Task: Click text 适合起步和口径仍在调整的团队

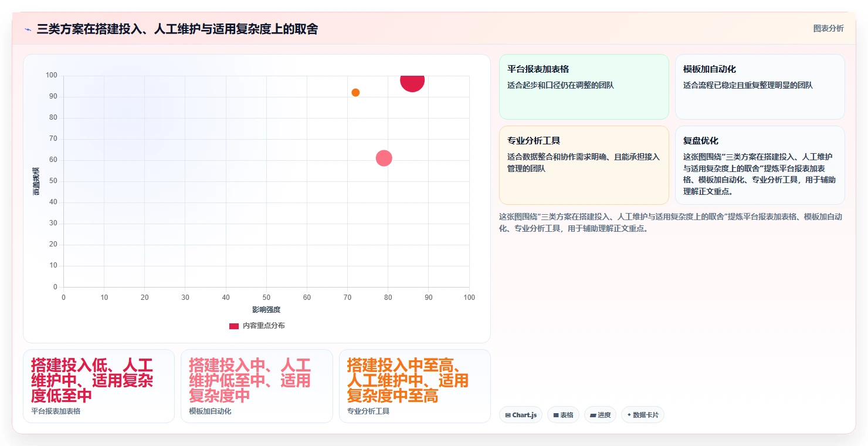Action: tap(561, 85)
